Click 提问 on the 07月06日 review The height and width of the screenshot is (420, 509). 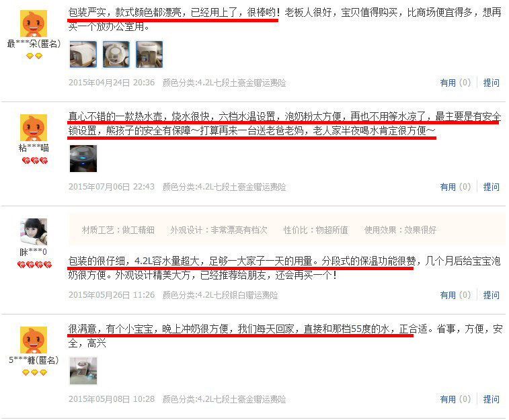click(x=491, y=187)
